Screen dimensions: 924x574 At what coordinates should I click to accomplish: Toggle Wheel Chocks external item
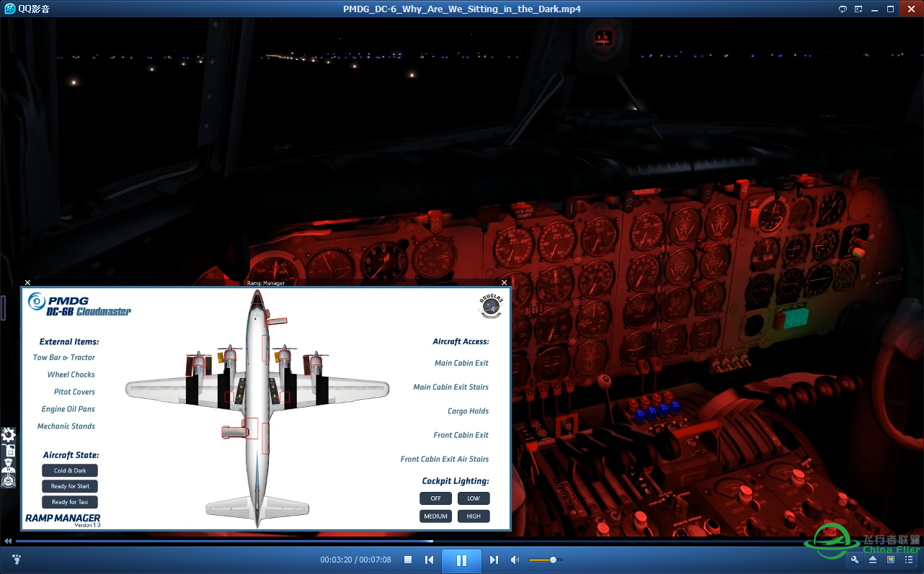point(71,375)
